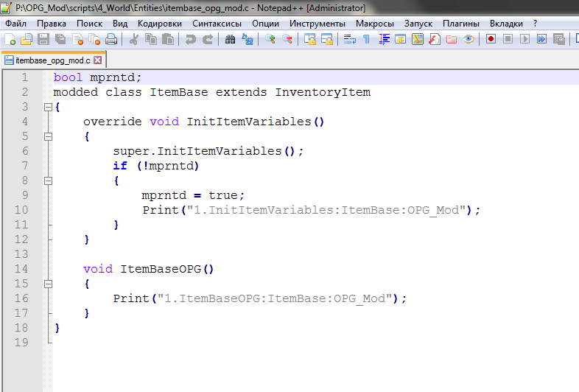The width and height of the screenshot is (579, 392).
Task: Open the Синтаксисы menu
Action: (x=217, y=24)
